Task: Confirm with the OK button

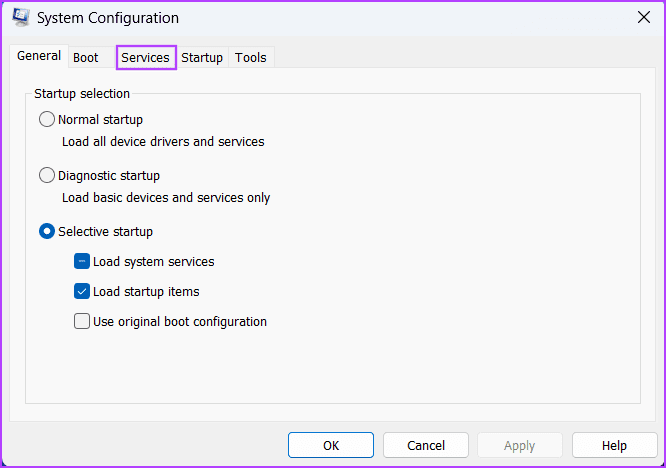Action: [x=331, y=445]
